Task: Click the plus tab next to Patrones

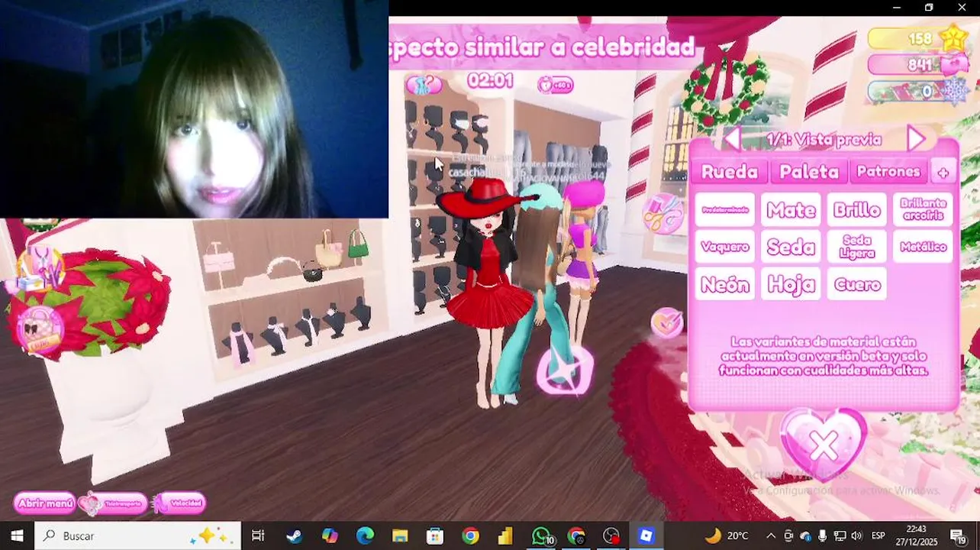Action: [943, 173]
